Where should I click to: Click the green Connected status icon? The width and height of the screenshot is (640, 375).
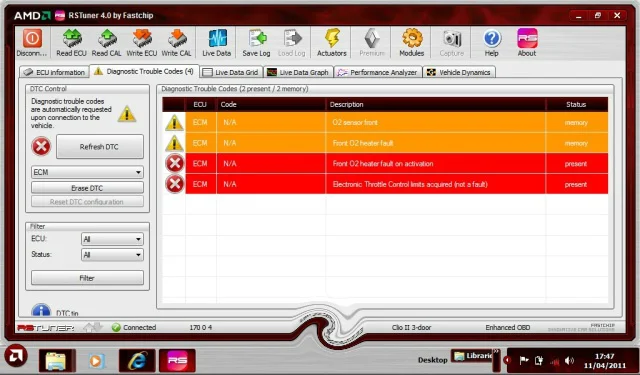[x=116, y=327]
